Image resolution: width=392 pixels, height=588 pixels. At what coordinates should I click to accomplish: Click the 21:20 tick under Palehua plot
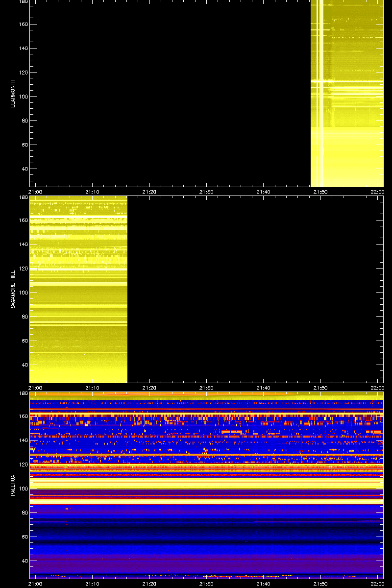149,584
